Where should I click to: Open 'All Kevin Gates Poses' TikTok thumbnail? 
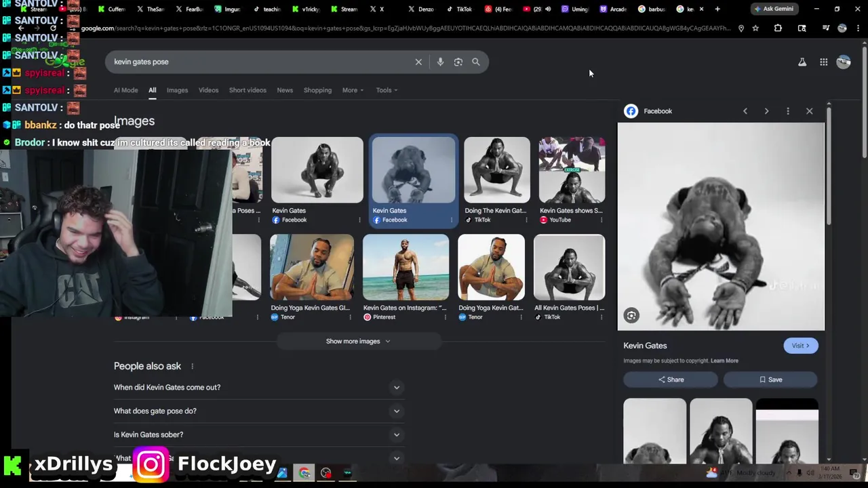(569, 267)
